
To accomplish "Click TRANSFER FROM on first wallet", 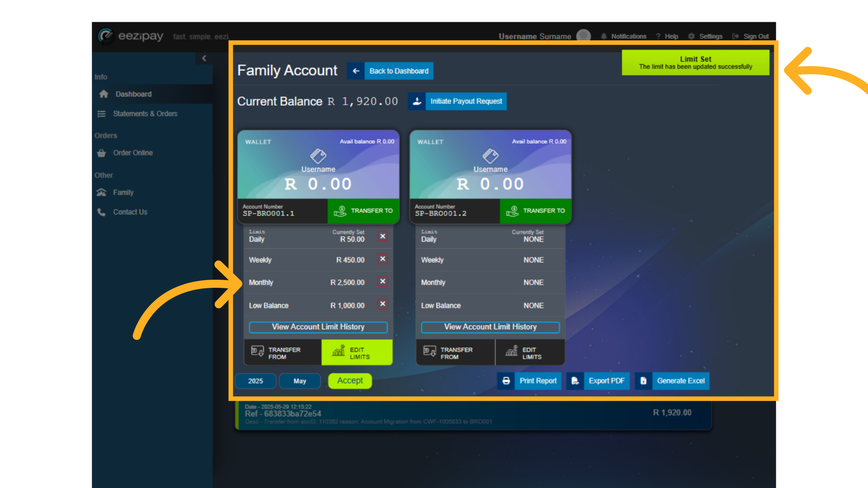I will (x=283, y=352).
